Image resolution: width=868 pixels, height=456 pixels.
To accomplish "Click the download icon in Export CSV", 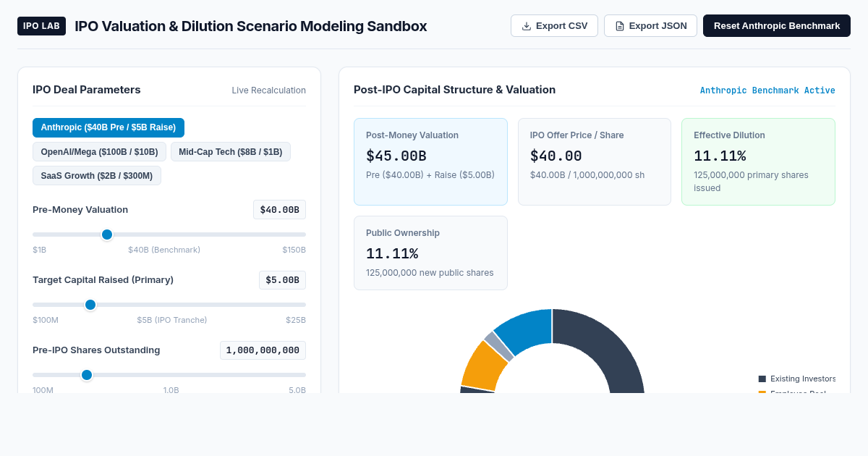I will click(527, 26).
